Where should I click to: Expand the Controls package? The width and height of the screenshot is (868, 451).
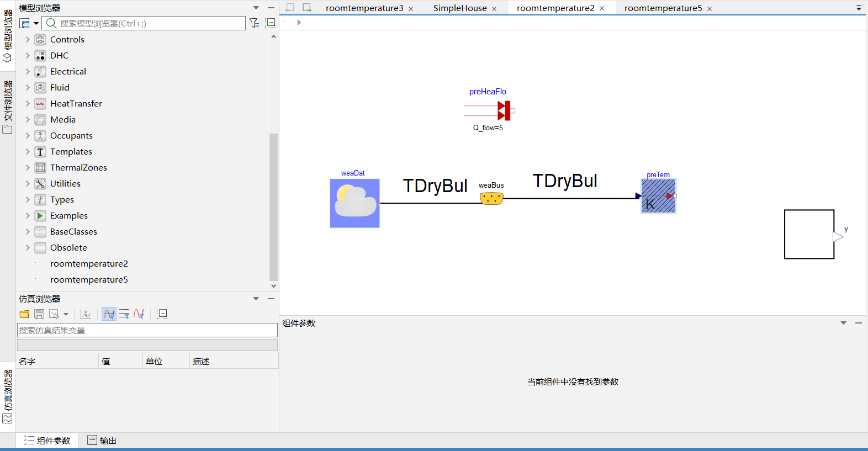(x=28, y=40)
